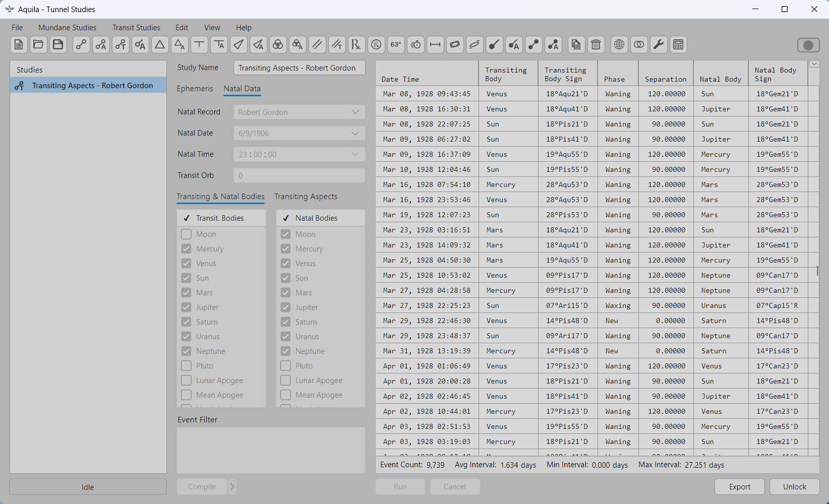Select the plain line with large dot icon
Screen dimensions: 829x504
[x=494, y=45]
